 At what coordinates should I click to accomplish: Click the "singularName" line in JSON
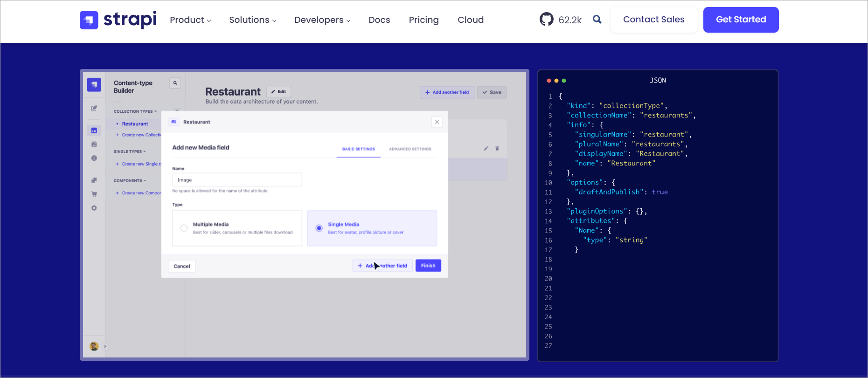tap(633, 135)
